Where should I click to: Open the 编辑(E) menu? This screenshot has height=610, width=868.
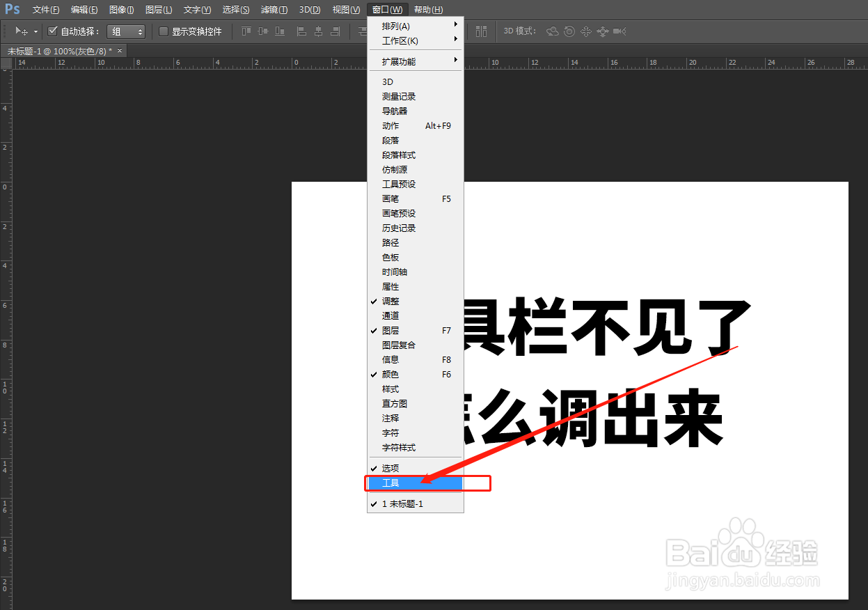(84, 10)
